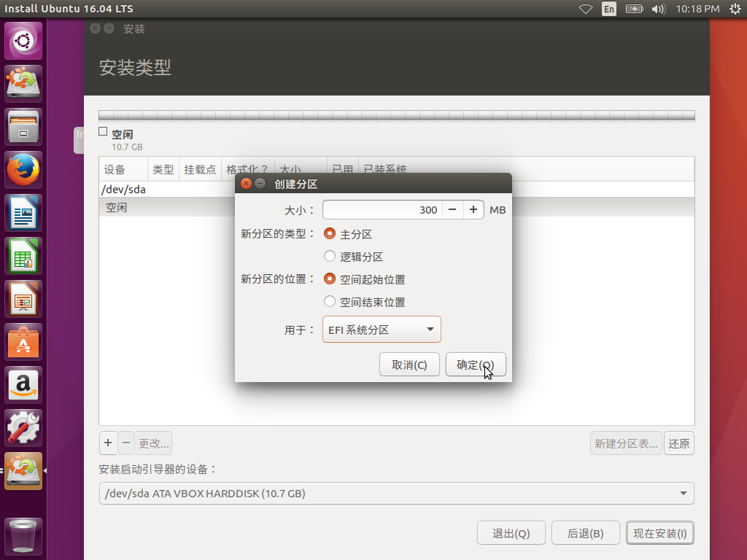Open LibreOffice Calc from the dock
The image size is (747, 560).
click(23, 256)
